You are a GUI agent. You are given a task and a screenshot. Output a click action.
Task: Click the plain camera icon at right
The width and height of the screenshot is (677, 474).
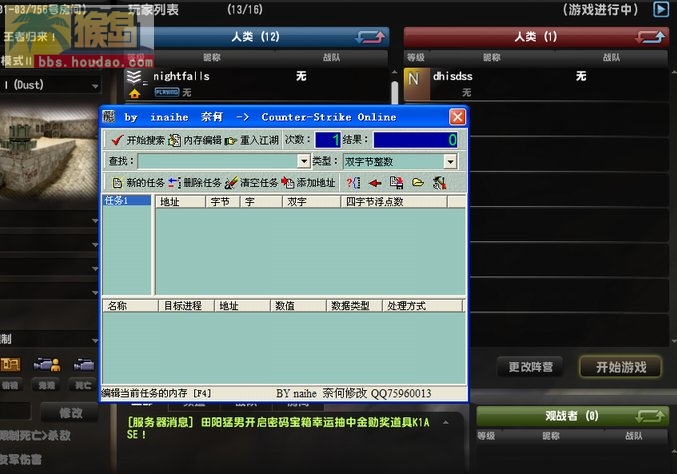(x=84, y=365)
